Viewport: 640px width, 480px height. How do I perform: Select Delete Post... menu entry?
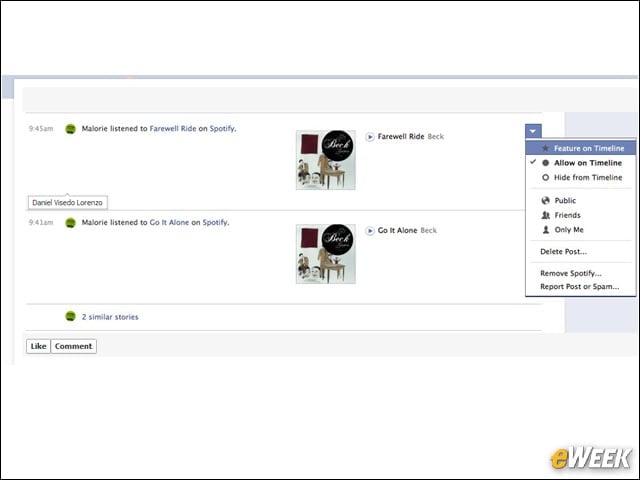pyautogui.click(x=580, y=251)
